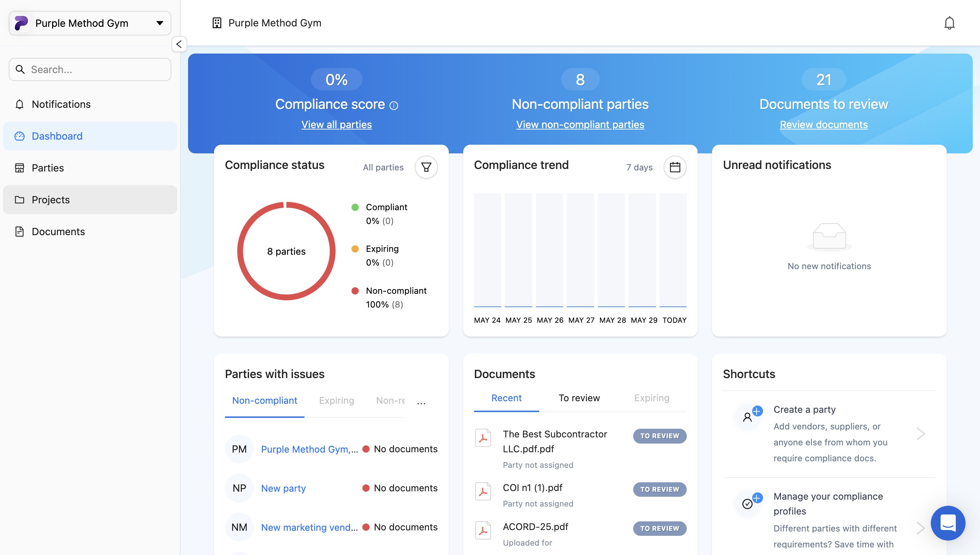Click the compliance score info icon
Image resolution: width=980 pixels, height=555 pixels.
click(x=394, y=106)
